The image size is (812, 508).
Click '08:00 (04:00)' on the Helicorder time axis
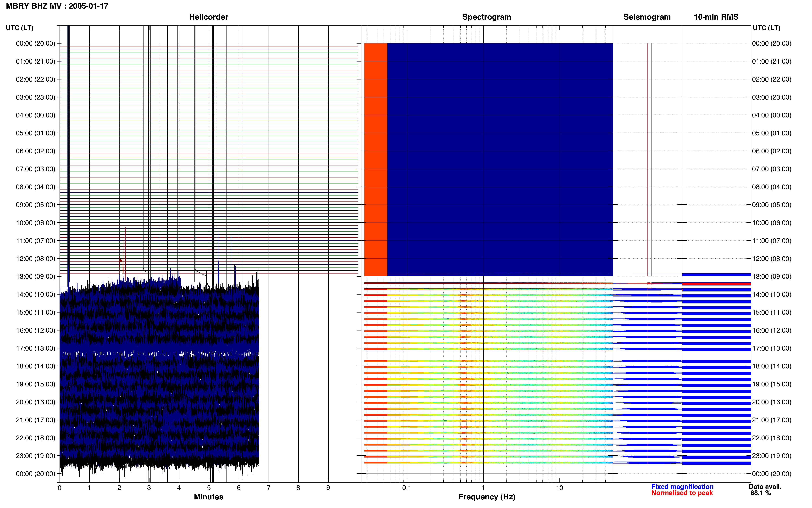point(36,187)
